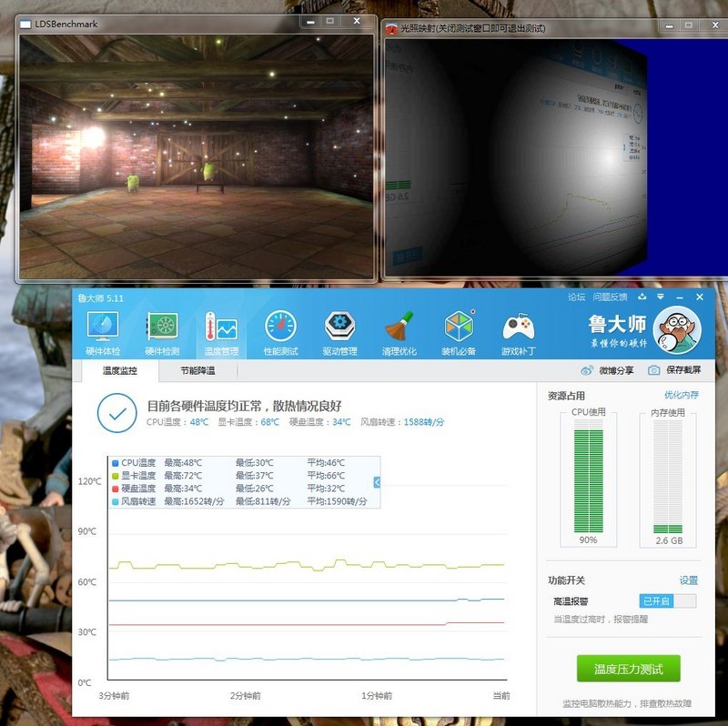Maximize the LDSBenchmark window
The height and width of the screenshot is (726, 728).
pos(330,21)
